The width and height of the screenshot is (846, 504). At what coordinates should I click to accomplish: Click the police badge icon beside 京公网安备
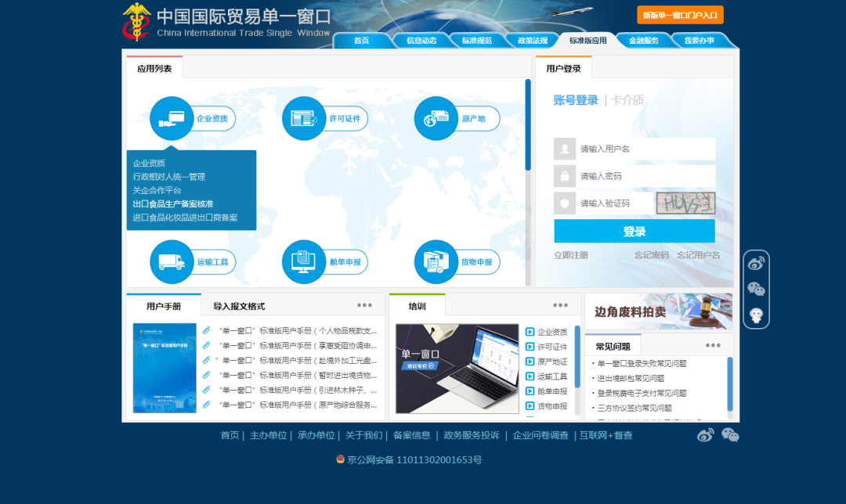click(x=341, y=459)
